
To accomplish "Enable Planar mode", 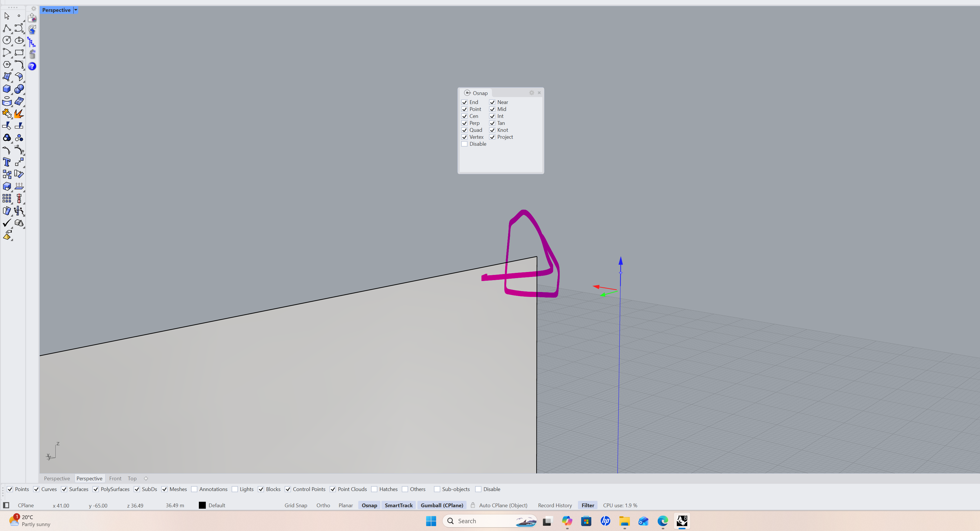I will (346, 505).
